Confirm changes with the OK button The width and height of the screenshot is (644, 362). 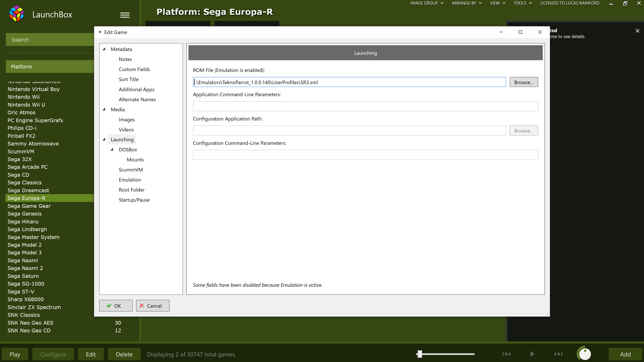[116, 306]
